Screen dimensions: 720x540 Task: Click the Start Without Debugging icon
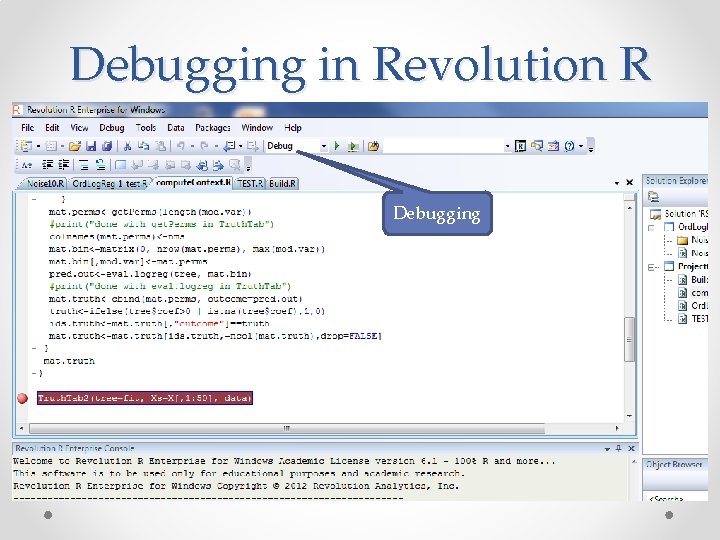(x=353, y=146)
